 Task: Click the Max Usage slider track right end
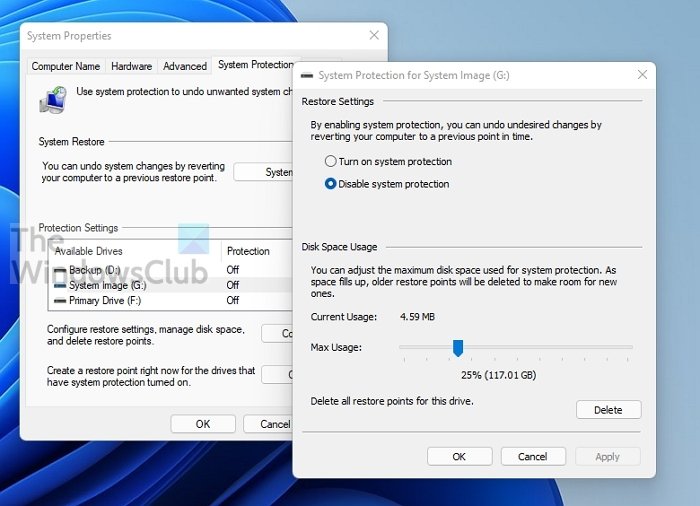(x=629, y=347)
